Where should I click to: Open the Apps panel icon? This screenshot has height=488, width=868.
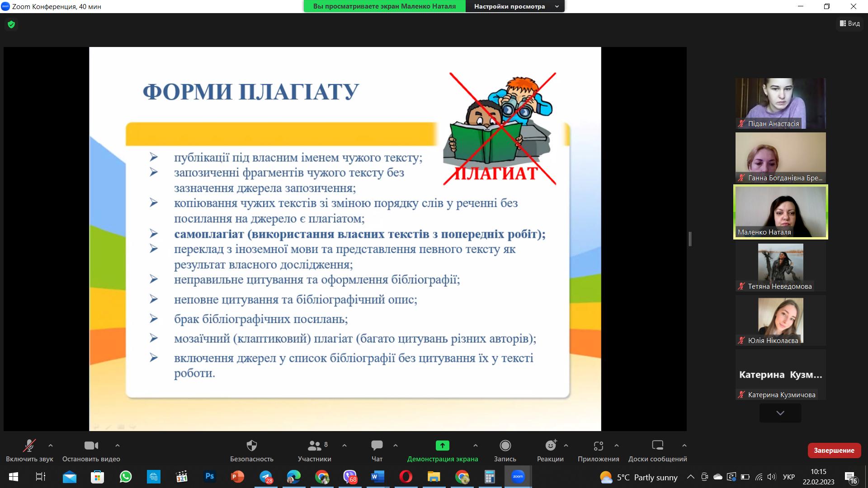pyautogui.click(x=598, y=446)
